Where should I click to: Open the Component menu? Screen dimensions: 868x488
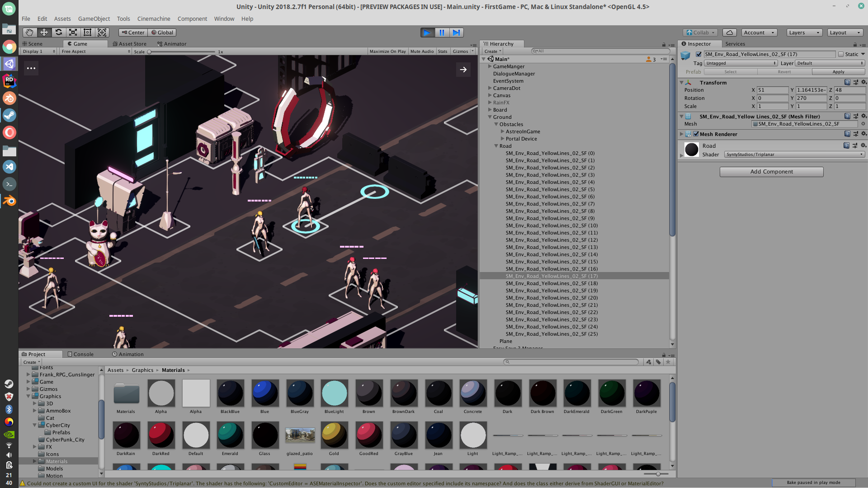[x=192, y=19]
